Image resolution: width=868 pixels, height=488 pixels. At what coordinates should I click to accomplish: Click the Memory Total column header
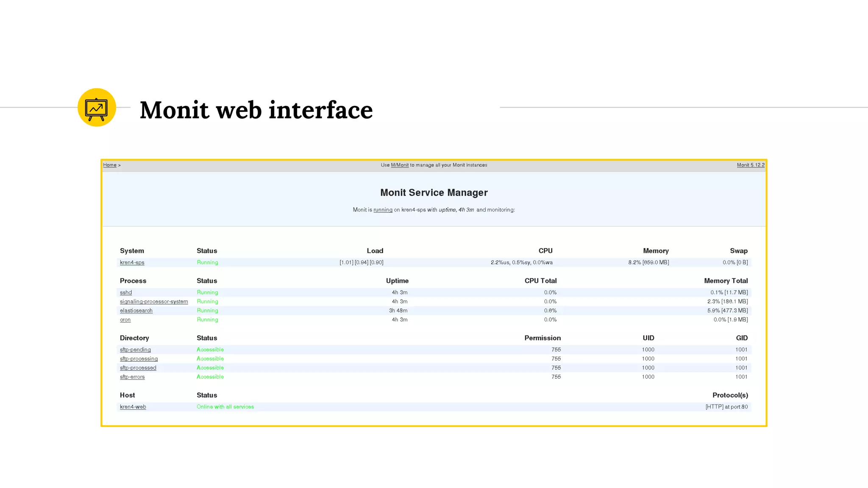(x=726, y=281)
